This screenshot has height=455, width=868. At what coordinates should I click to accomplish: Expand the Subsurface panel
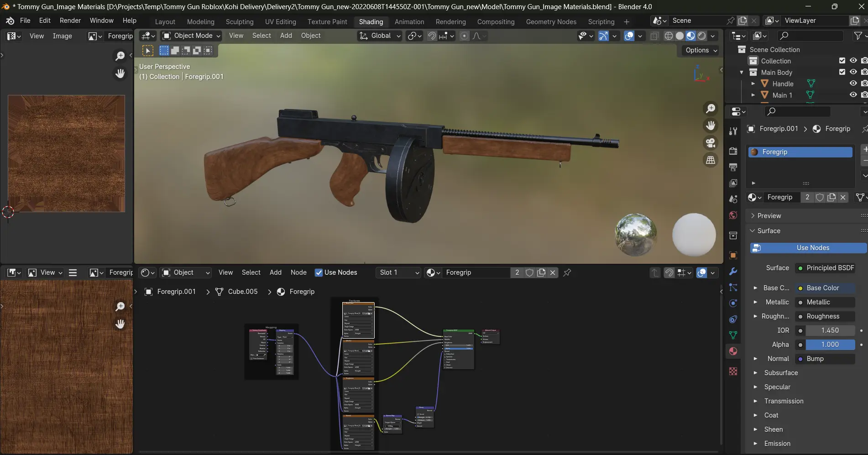pos(781,373)
